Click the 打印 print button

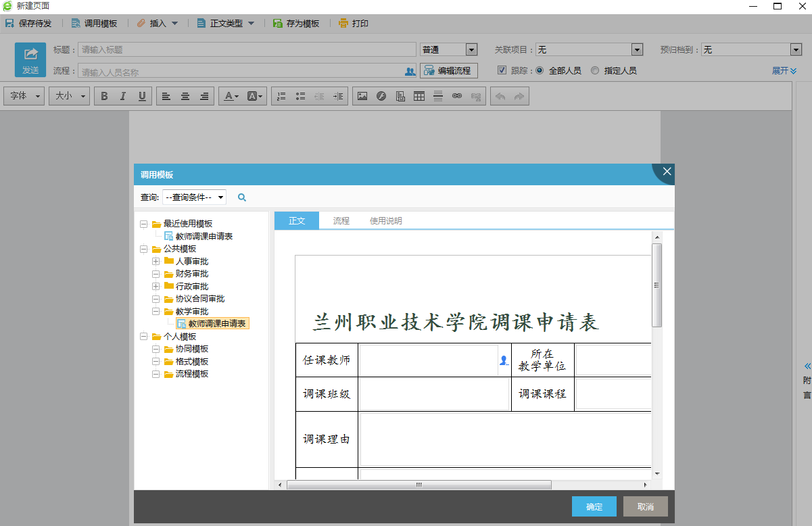[353, 24]
